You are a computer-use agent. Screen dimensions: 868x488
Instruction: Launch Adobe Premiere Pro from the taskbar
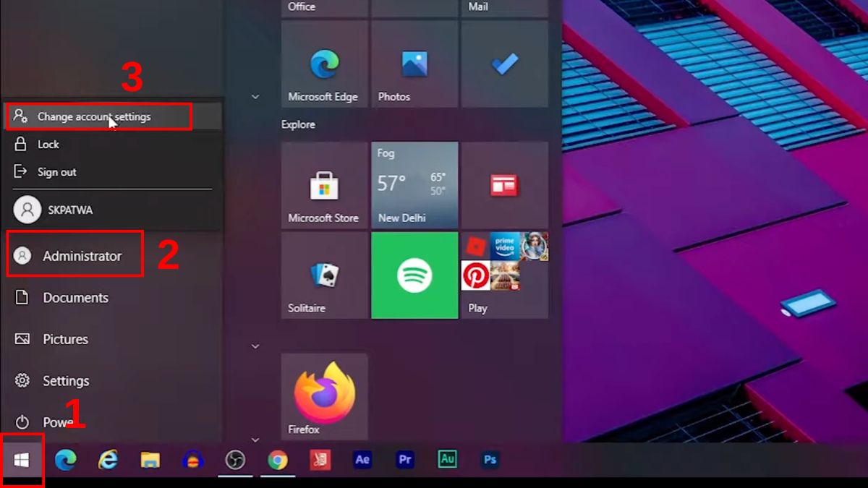[x=405, y=459]
